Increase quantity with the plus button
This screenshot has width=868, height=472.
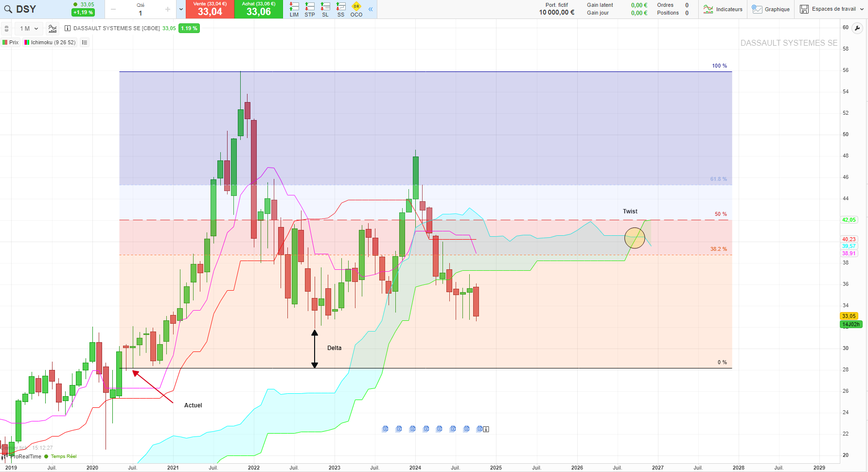coord(168,9)
